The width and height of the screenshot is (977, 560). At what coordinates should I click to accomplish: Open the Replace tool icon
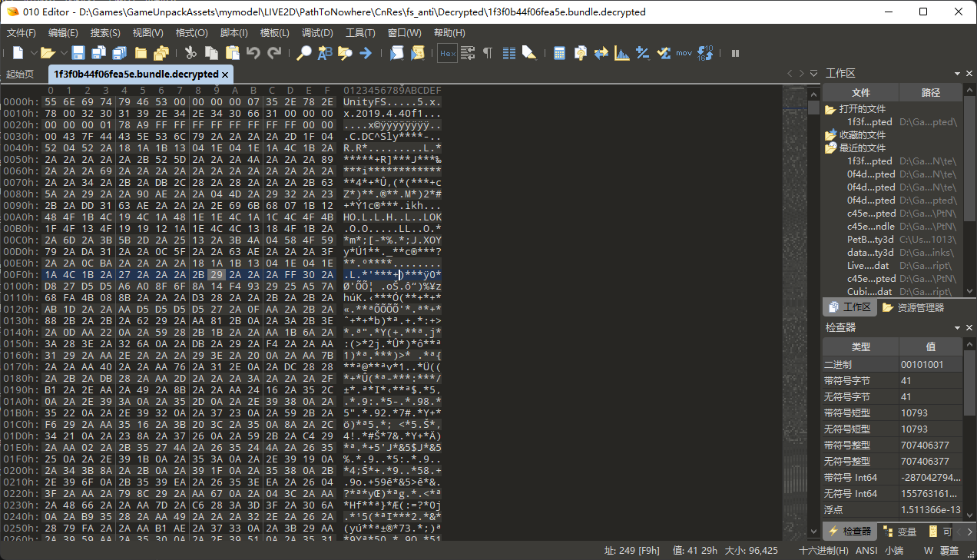click(x=325, y=53)
